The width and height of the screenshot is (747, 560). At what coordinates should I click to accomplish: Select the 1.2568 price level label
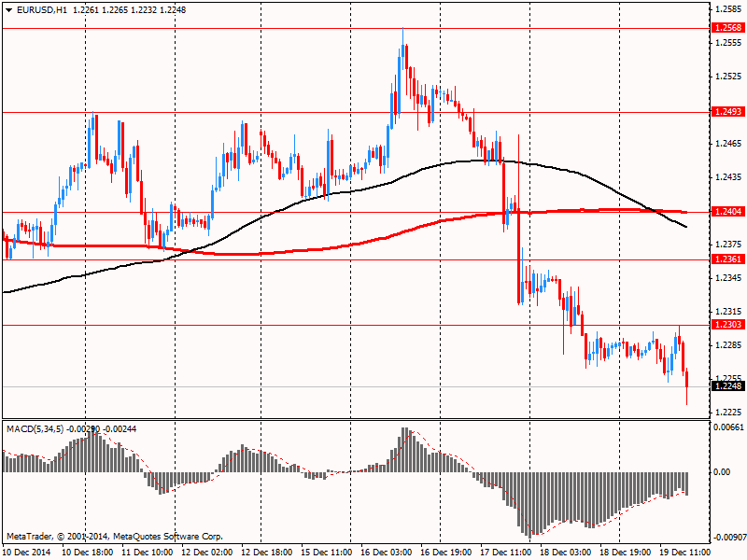pos(727,28)
